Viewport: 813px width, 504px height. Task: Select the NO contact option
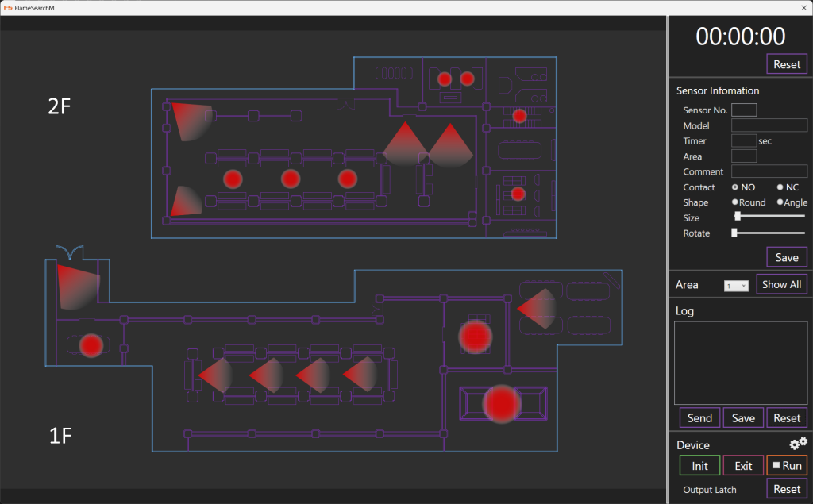tap(735, 187)
